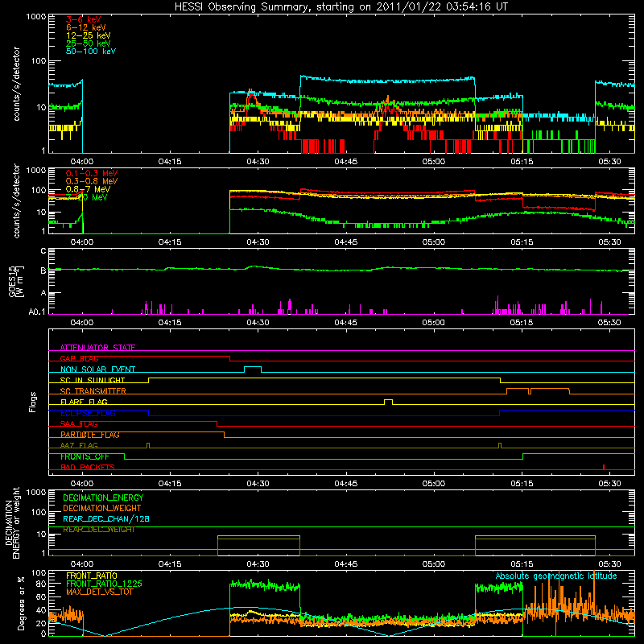Click the C tick label on GOES axis
644x644 pixels.
[x=43, y=251]
